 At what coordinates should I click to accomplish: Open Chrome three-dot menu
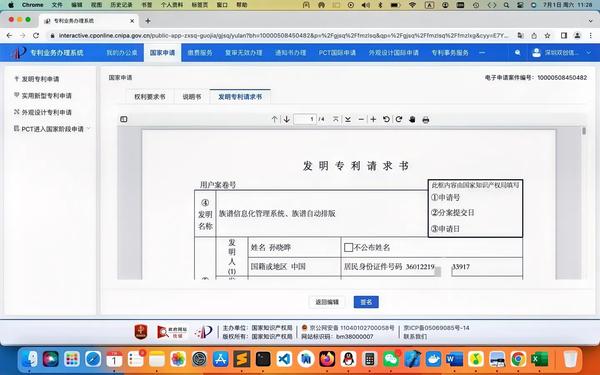[x=590, y=36]
